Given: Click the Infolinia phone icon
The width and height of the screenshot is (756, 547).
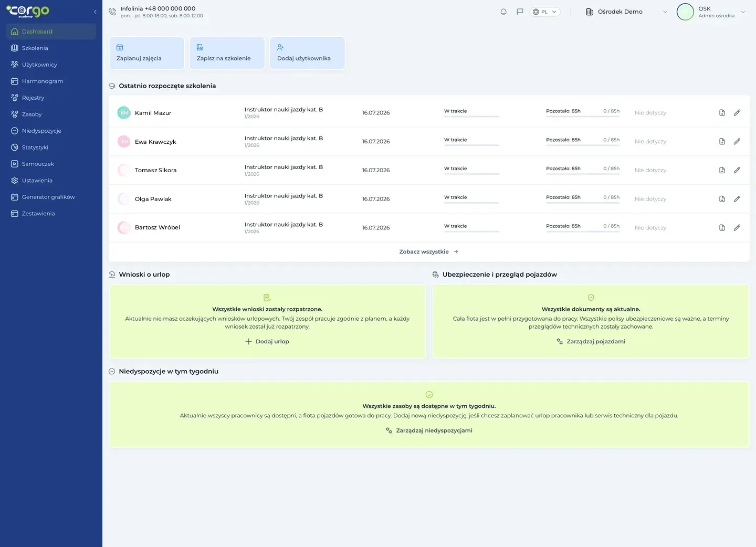Looking at the screenshot, I should point(112,12).
